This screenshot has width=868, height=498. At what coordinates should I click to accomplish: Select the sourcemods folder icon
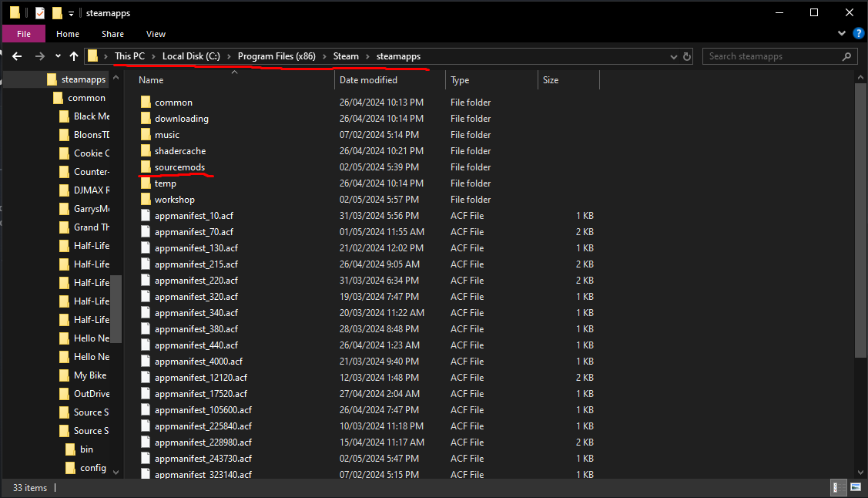(x=146, y=167)
